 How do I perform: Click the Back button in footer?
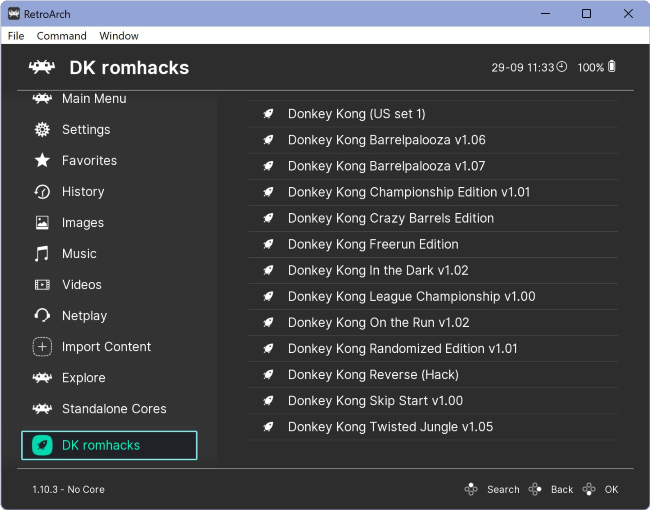tap(551, 490)
